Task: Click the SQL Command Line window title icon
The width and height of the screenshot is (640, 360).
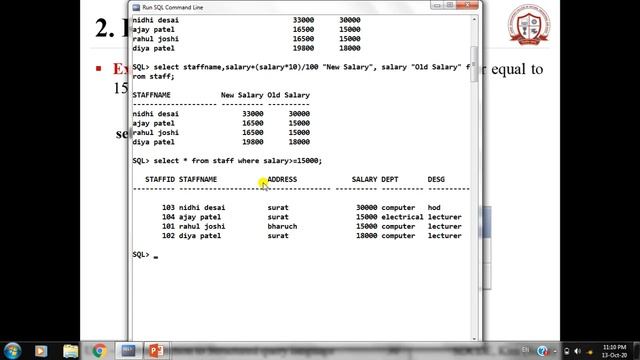Action: click(x=136, y=7)
